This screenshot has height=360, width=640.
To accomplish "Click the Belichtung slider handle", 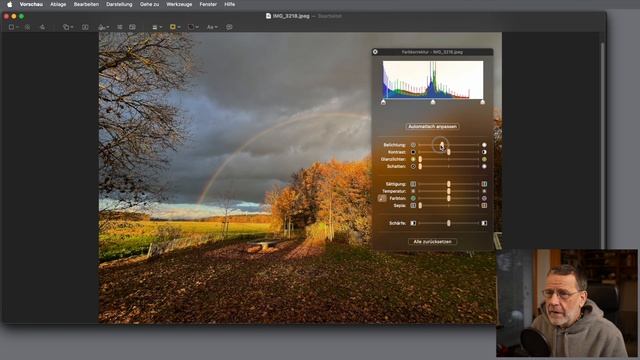I will point(442,145).
